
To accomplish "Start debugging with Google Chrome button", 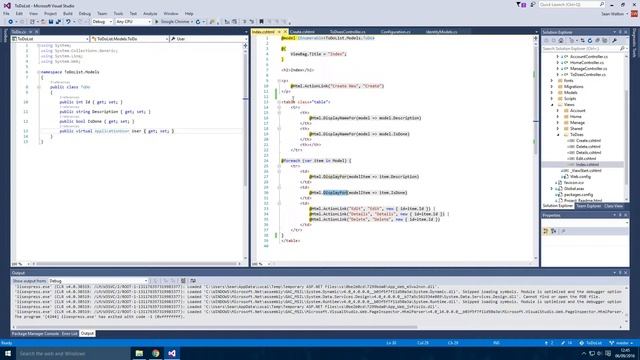I will (x=173, y=22).
